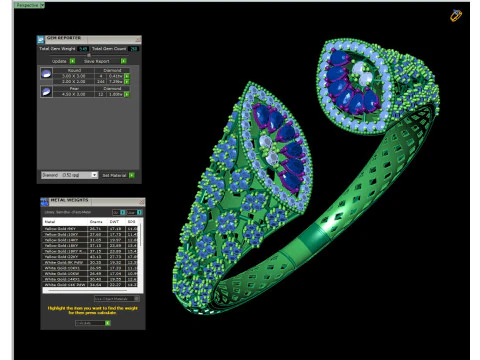Image resolution: width=480 pixels, height=360 pixels.
Task: Click the metal list horizontal scrollbar
Action: tap(88, 290)
